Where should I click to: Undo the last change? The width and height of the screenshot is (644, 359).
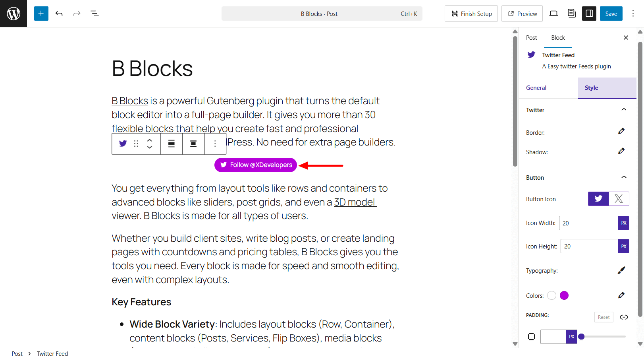pyautogui.click(x=59, y=13)
